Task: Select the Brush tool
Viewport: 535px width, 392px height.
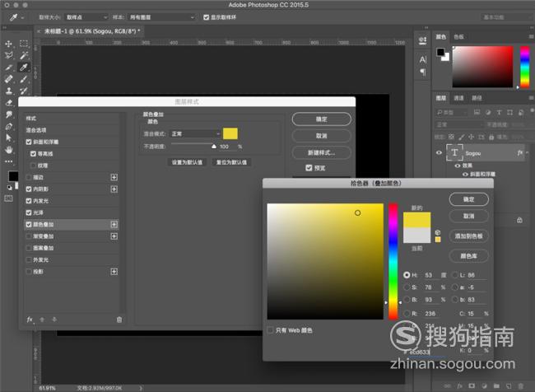Action: click(24, 79)
